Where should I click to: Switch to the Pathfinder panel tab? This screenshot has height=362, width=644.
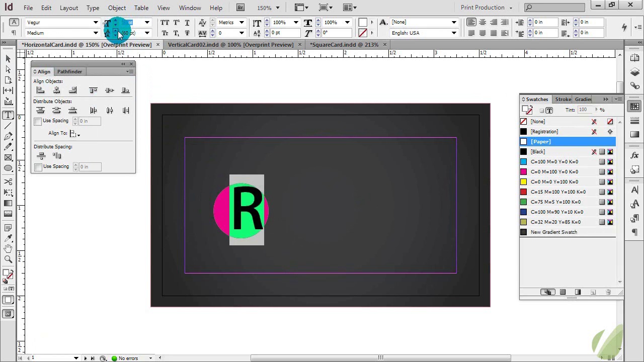[69, 72]
